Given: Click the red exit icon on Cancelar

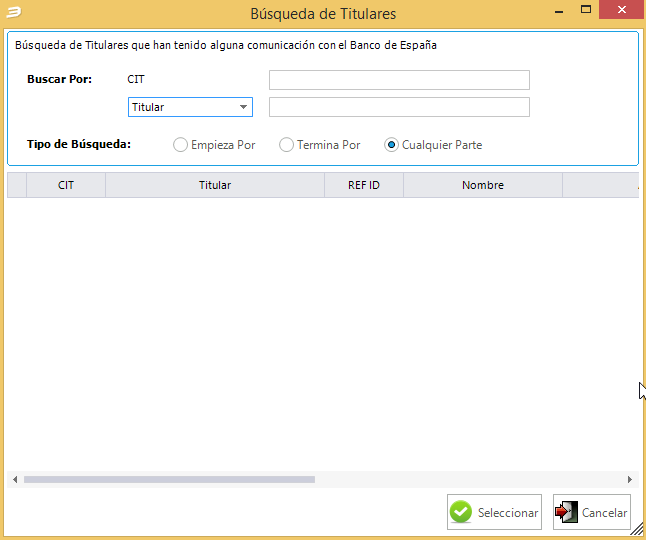Looking at the screenshot, I should [x=567, y=512].
